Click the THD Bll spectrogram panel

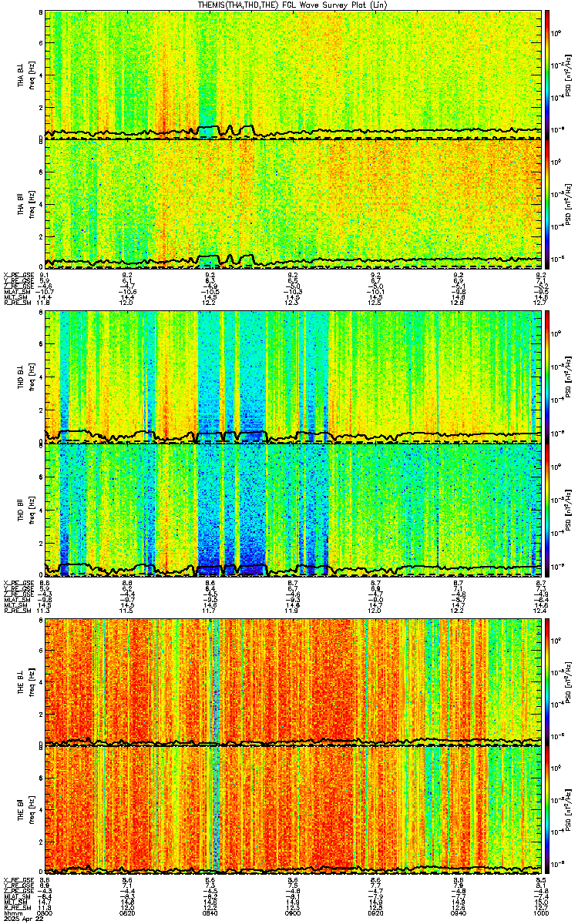(293, 510)
